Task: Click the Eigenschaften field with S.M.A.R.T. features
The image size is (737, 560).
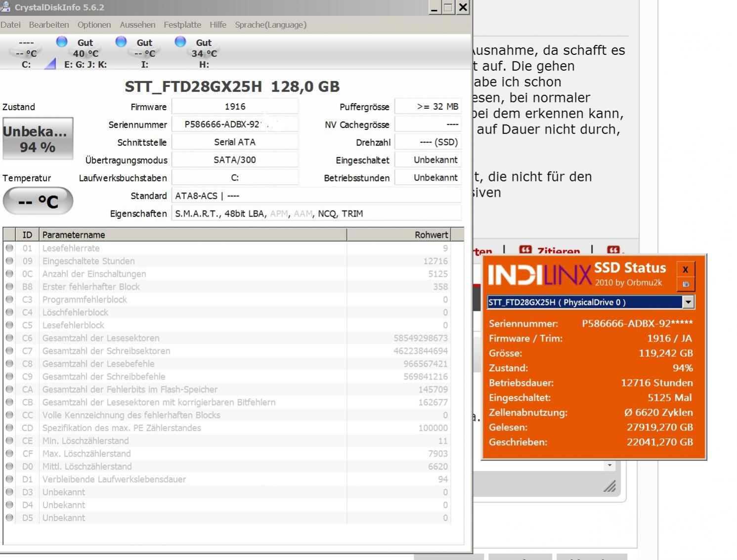Action: 316,214
